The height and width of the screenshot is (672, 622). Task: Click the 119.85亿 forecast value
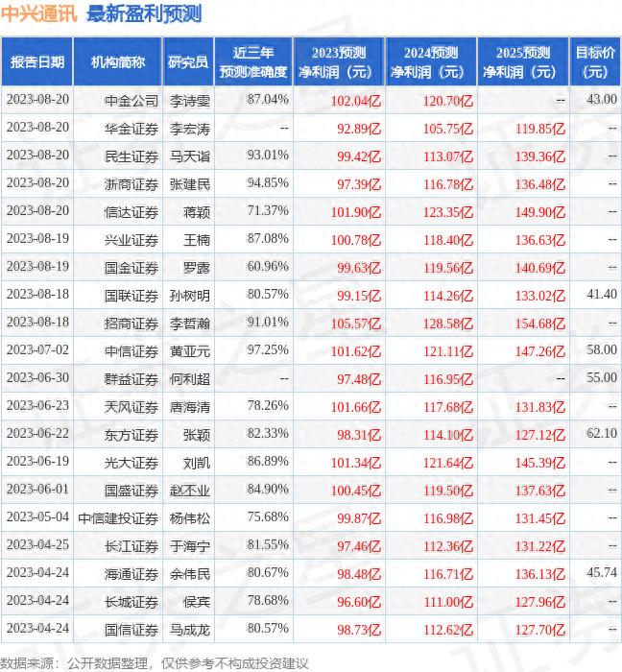pyautogui.click(x=540, y=129)
